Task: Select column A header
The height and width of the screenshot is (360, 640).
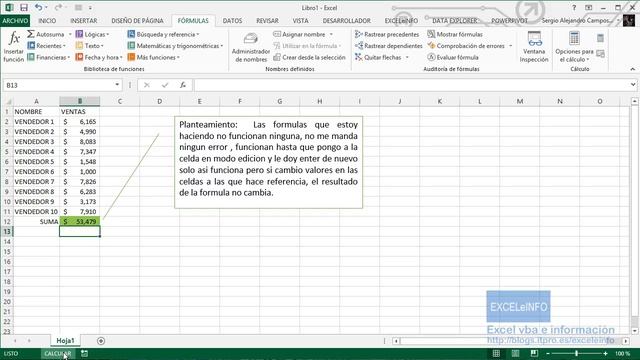Action: 36,101
